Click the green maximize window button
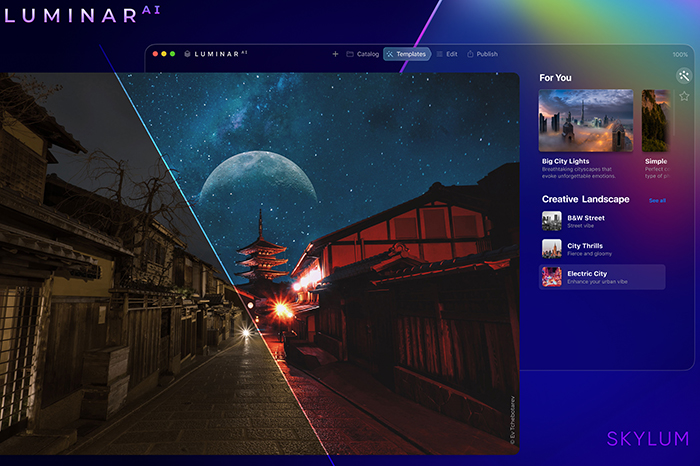The image size is (700, 466). click(172, 54)
